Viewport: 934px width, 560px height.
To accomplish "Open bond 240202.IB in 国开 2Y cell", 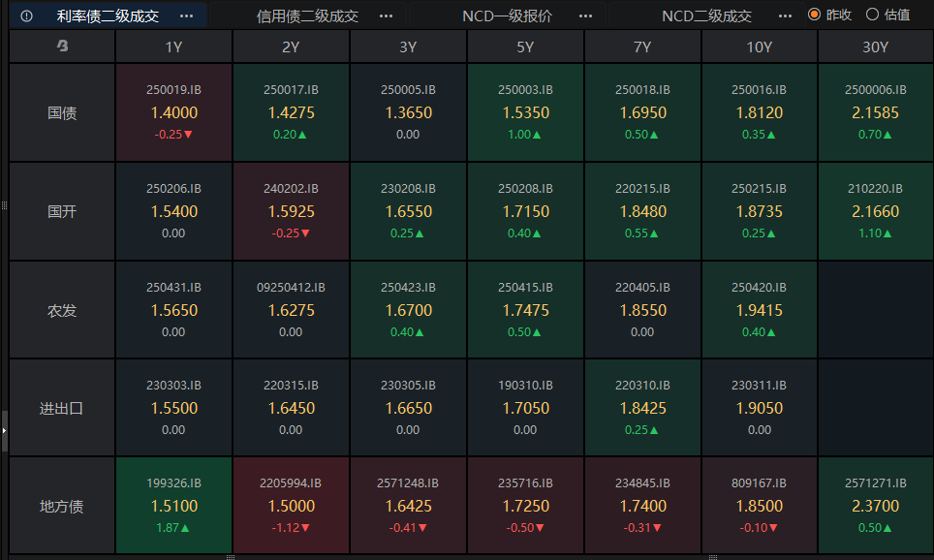I will click(x=291, y=211).
